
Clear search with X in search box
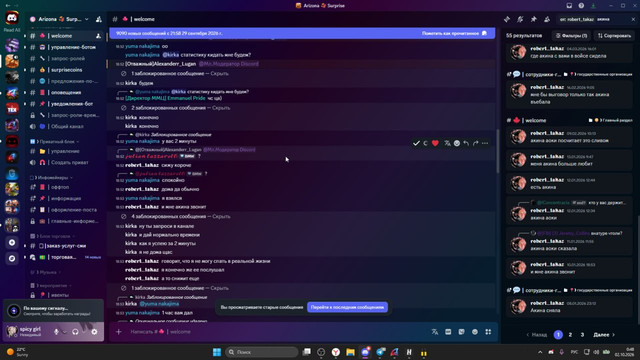(x=633, y=19)
